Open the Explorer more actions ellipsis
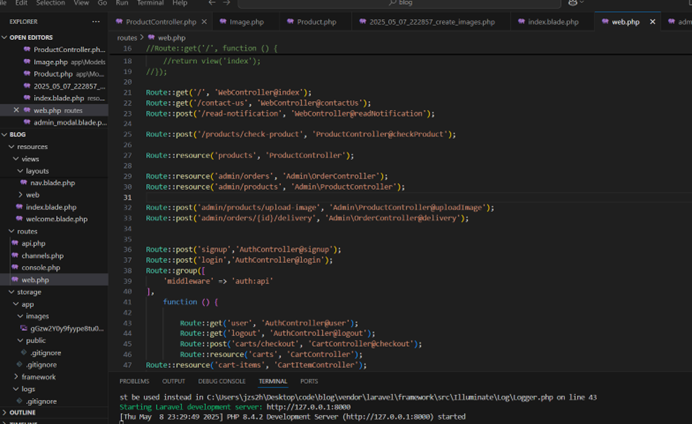 tap(96, 22)
